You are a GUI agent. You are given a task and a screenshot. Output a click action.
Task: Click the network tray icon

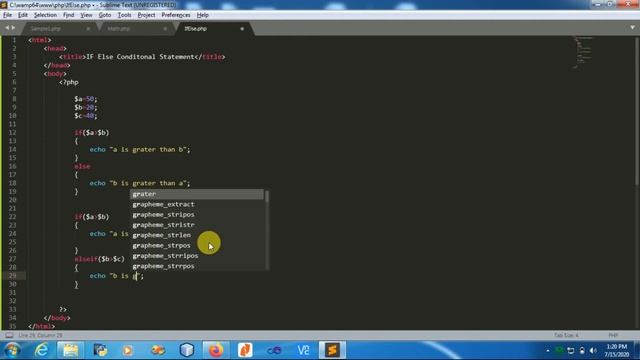[571, 351]
